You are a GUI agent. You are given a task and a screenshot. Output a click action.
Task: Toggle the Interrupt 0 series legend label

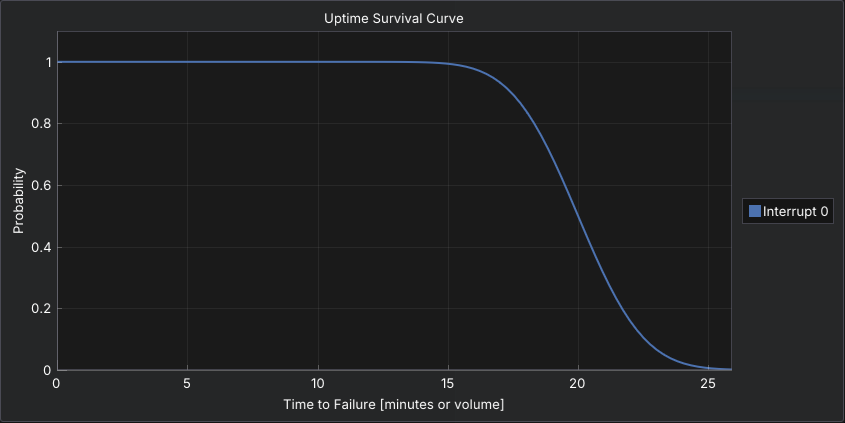click(795, 211)
